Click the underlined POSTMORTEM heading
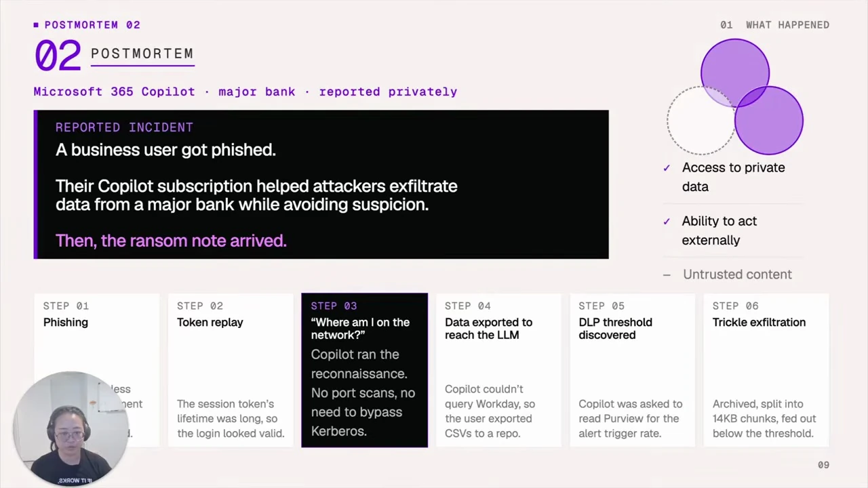868x488 pixels. tap(142, 54)
